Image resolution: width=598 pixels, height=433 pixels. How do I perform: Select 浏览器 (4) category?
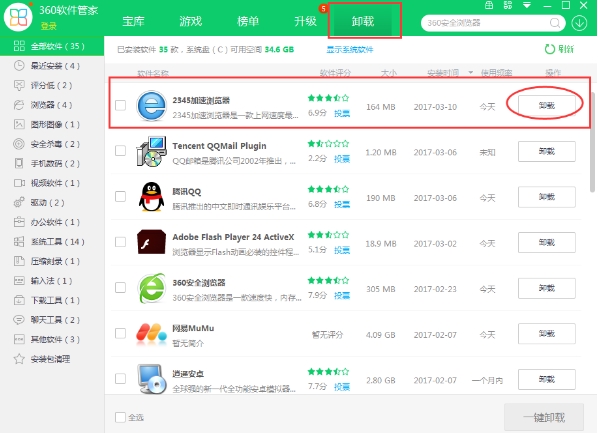52,105
